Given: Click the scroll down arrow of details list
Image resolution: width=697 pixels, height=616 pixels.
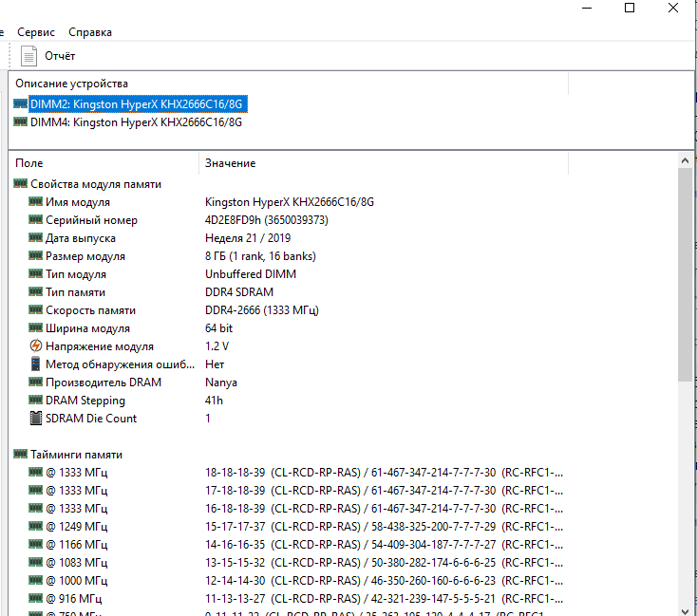Looking at the screenshot, I should 685,611.
